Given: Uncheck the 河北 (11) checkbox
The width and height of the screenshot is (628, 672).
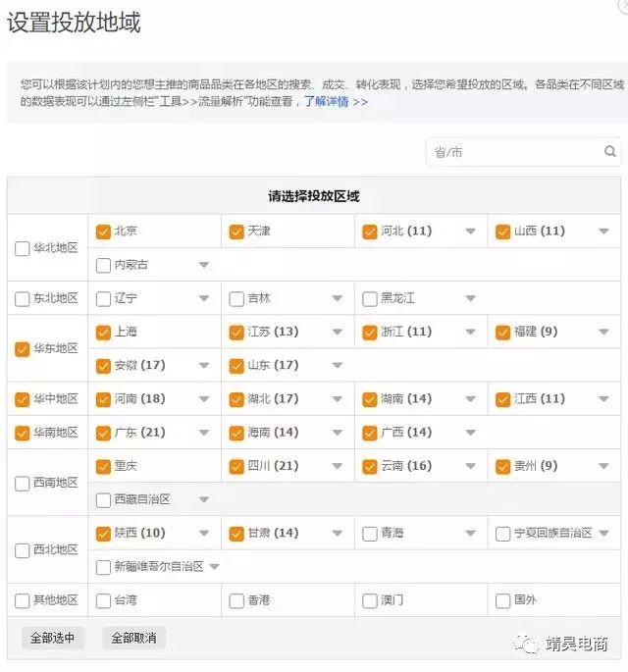Looking at the screenshot, I should 370,232.
